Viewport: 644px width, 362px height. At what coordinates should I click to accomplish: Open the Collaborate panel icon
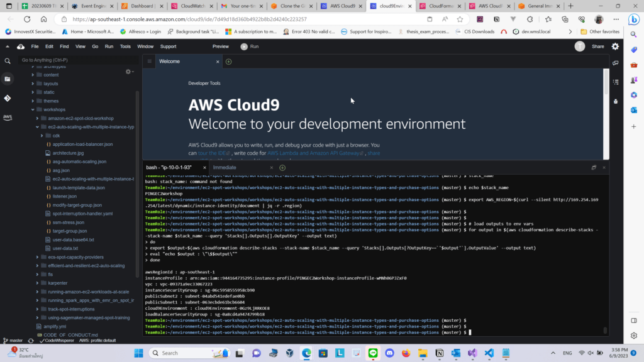click(616, 63)
